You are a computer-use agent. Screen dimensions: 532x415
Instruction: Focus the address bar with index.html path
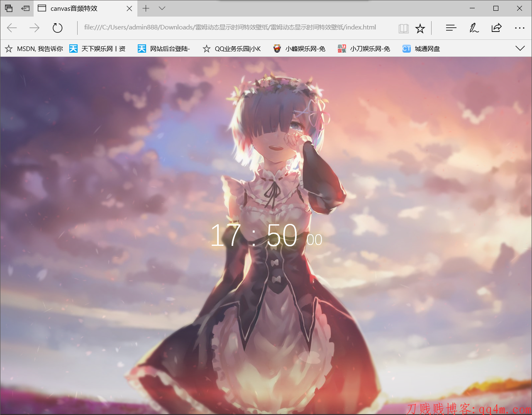click(230, 27)
